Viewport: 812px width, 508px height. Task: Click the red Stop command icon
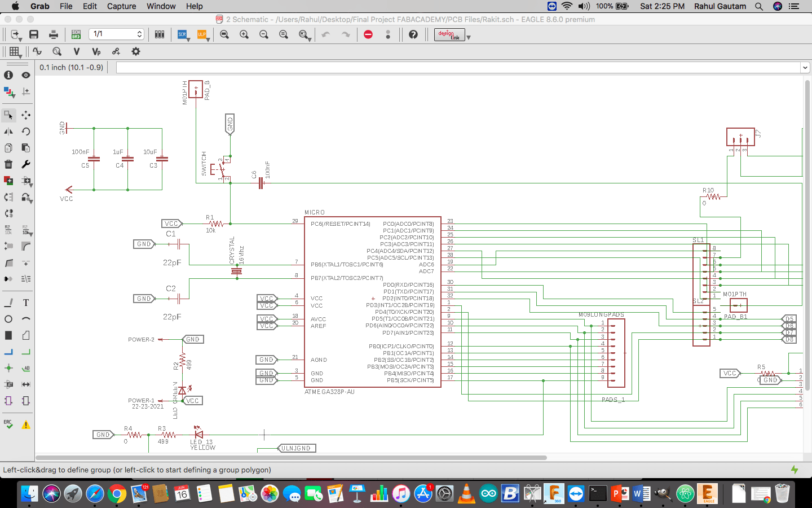368,34
